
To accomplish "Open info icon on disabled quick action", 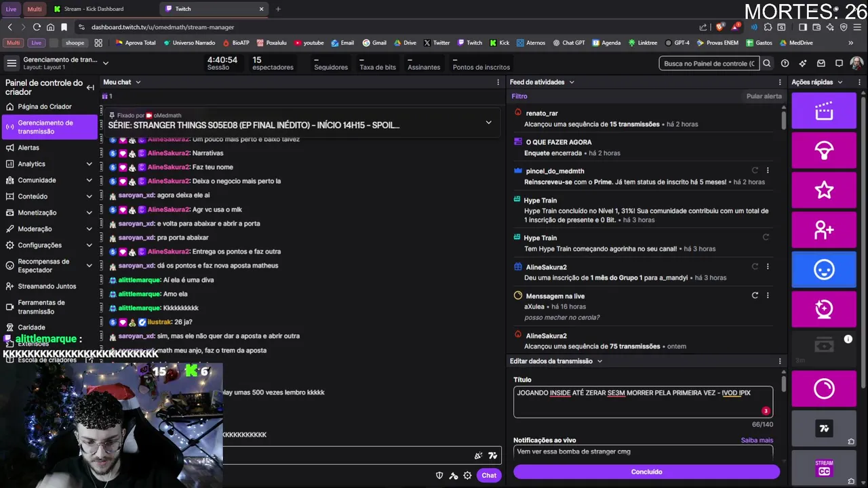I will (848, 339).
